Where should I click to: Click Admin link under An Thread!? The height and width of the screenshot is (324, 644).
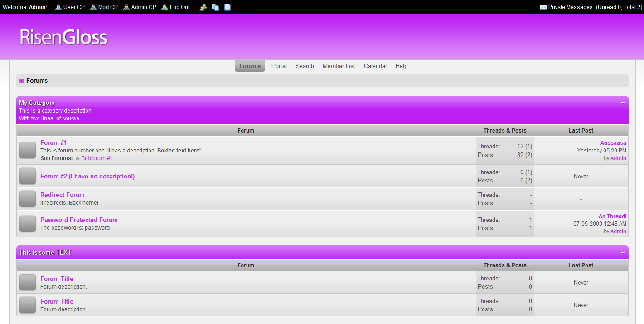(x=618, y=231)
